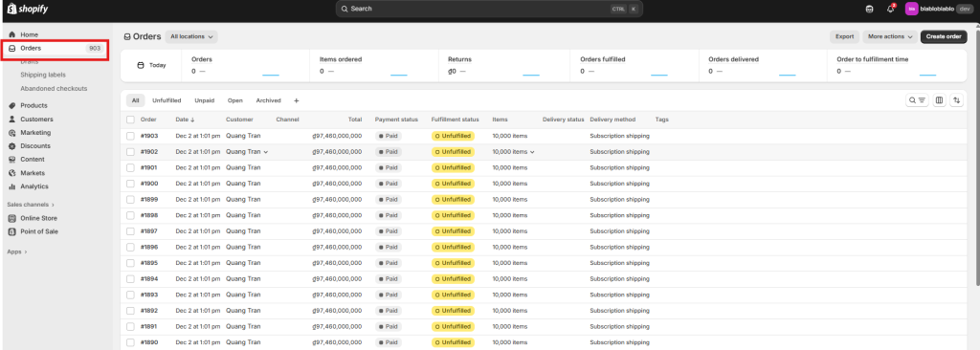The height and width of the screenshot is (350, 980).
Task: Switch to the Unpaid tab
Action: (205, 100)
